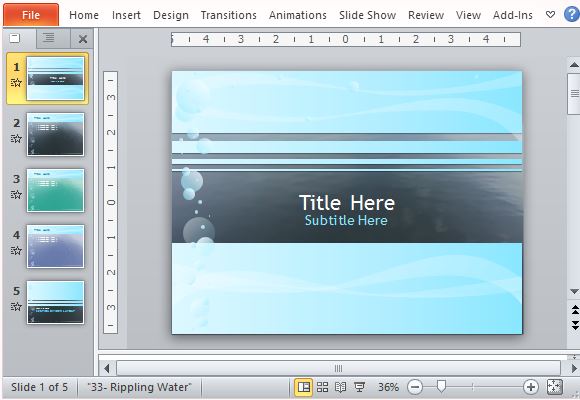This screenshot has width=580, height=400.
Task: Minimize the ribbon with caret icon
Action: tap(550, 15)
